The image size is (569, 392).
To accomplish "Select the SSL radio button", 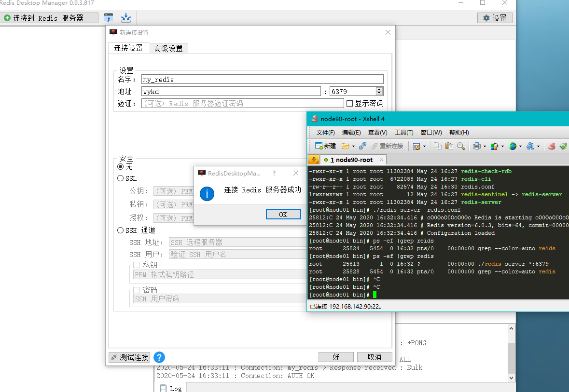I will pyautogui.click(x=121, y=178).
